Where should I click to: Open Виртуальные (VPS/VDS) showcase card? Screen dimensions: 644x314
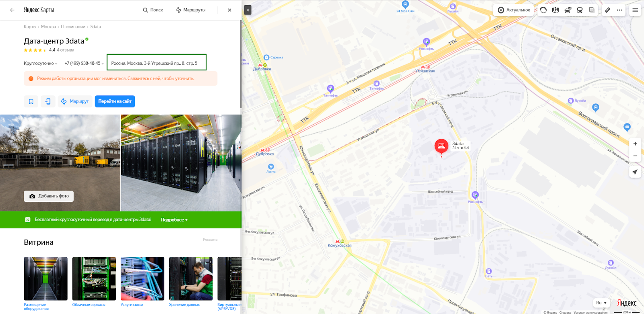coord(229,283)
